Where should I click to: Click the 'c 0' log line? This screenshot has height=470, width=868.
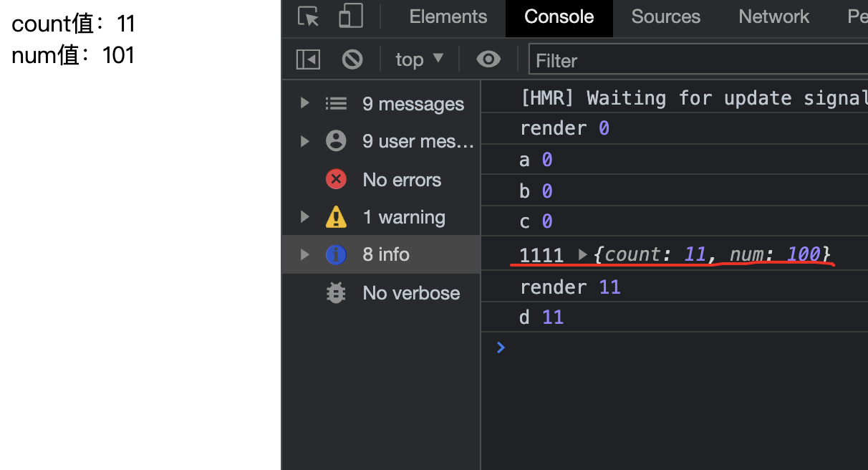pos(674,221)
